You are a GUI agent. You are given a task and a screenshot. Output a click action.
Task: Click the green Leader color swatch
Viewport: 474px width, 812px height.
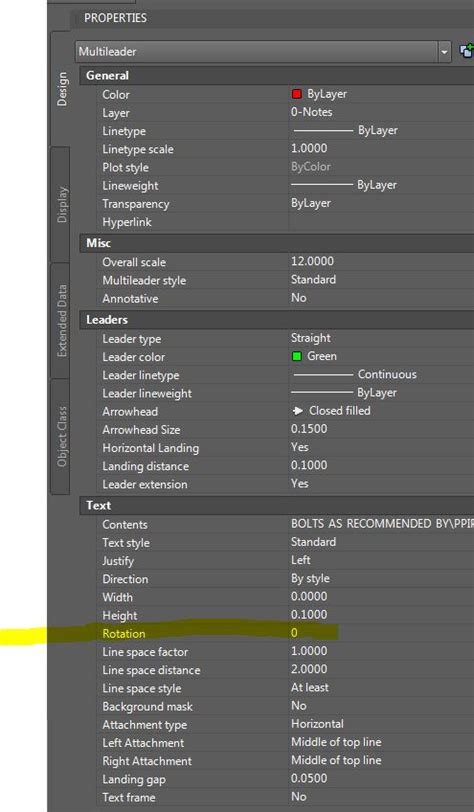point(297,356)
